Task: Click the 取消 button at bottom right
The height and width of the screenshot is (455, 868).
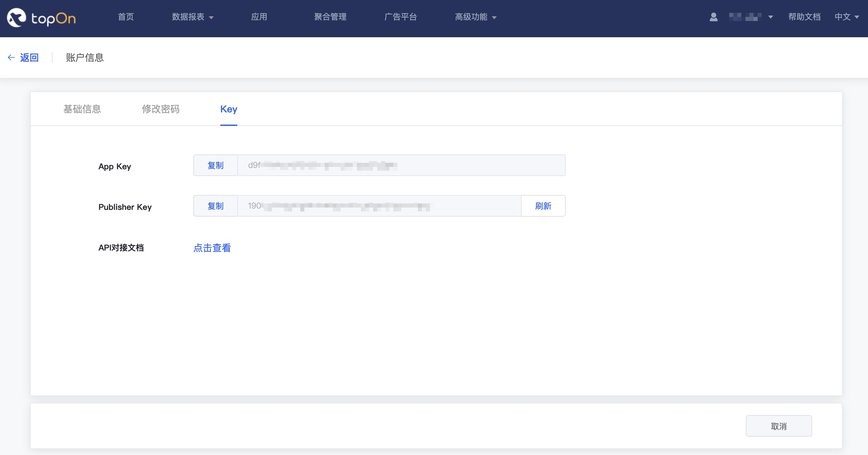Action: pos(778,426)
